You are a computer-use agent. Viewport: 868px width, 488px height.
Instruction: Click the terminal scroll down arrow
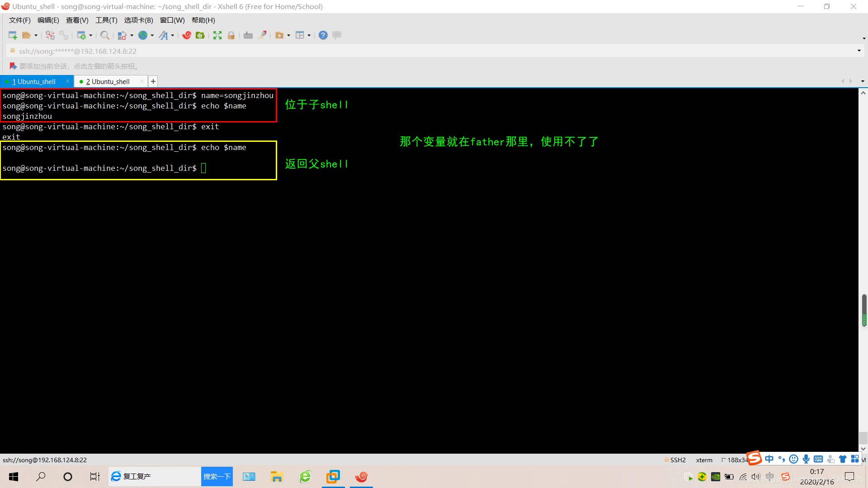pos(863,449)
